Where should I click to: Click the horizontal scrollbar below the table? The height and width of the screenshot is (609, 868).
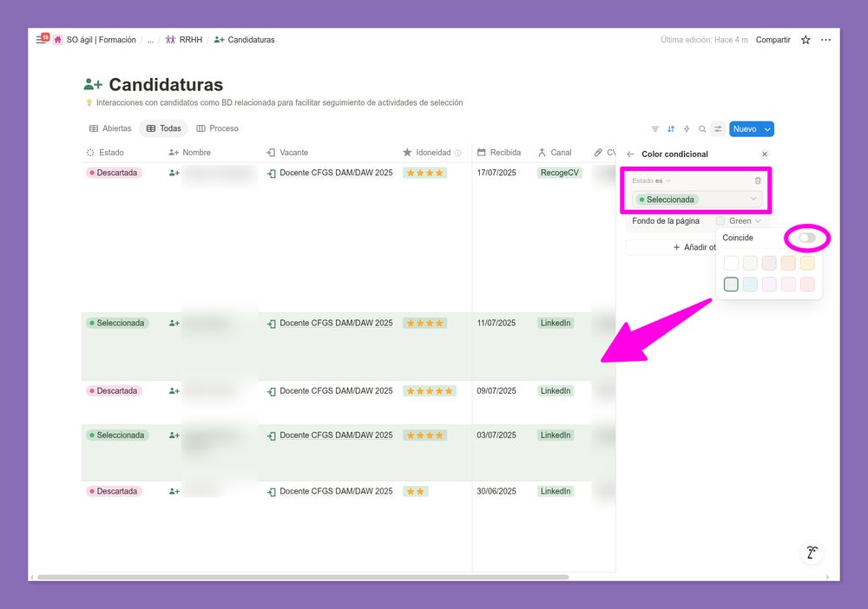click(x=303, y=577)
